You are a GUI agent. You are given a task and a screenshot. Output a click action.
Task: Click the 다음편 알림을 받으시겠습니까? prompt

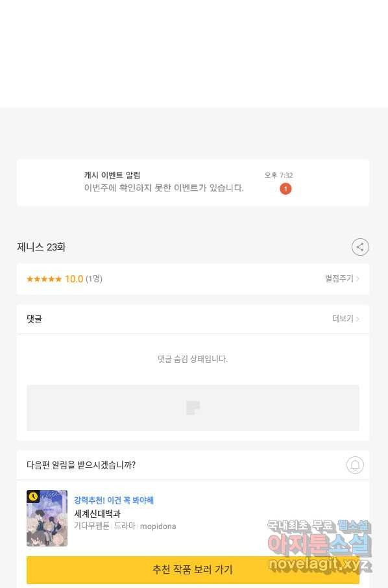[x=81, y=465]
